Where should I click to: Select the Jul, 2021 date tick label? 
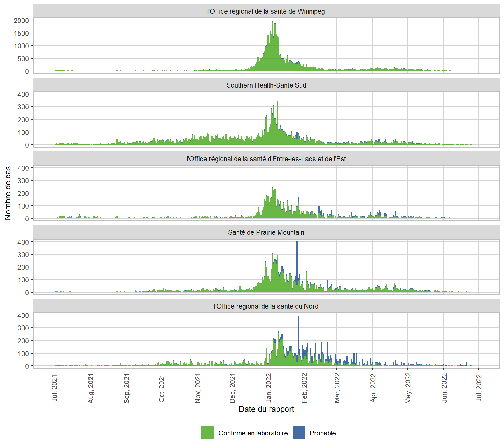(x=55, y=387)
